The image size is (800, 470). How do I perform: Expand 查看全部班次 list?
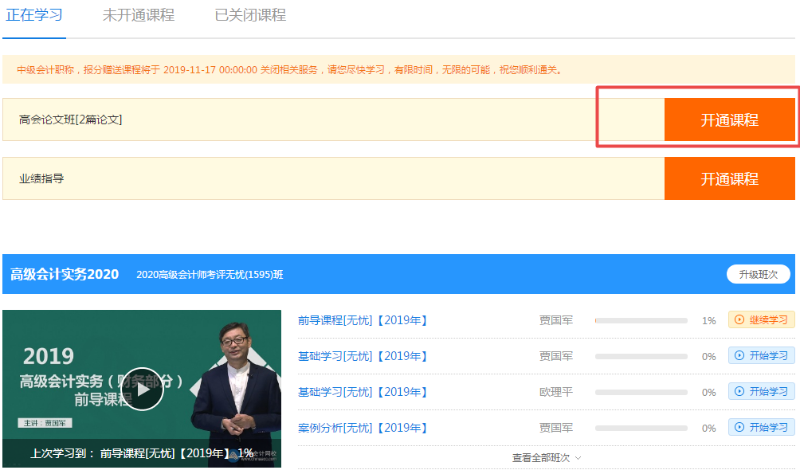tap(546, 457)
